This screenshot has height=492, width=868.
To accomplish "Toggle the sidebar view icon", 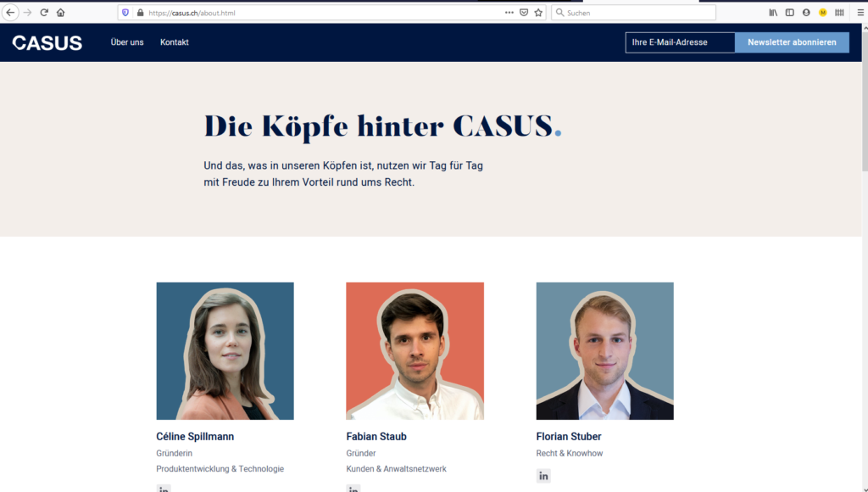I will click(790, 12).
